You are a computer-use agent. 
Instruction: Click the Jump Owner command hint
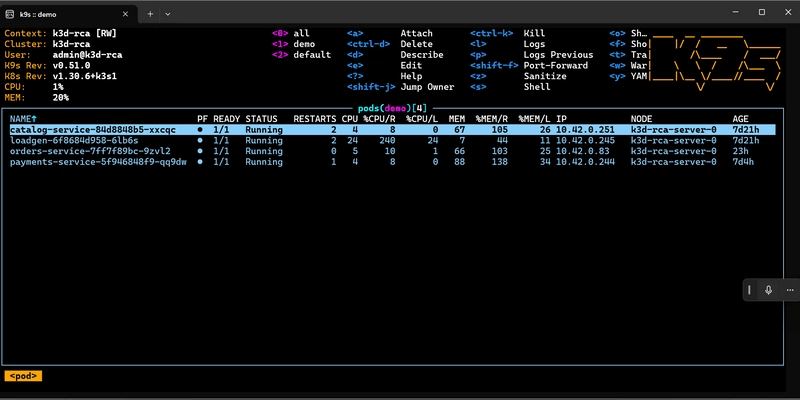pyautogui.click(x=427, y=87)
